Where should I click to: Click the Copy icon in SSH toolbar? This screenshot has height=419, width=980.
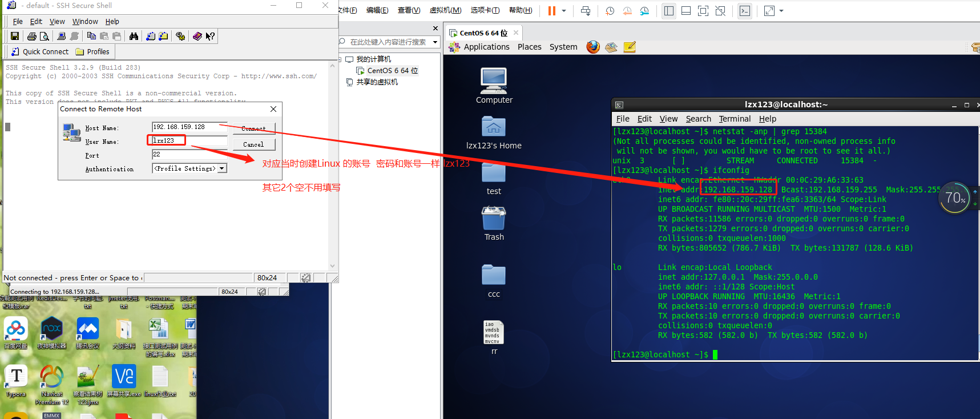pos(91,36)
